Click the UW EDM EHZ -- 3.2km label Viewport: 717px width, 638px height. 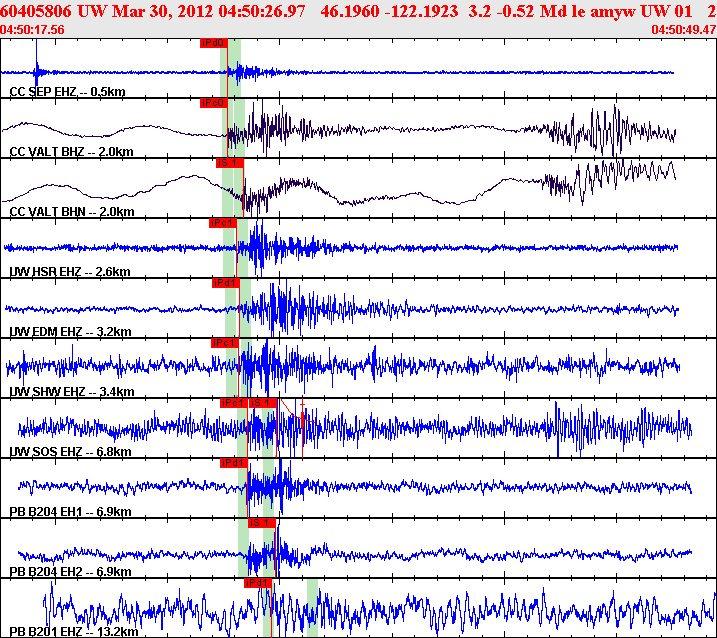click(x=70, y=332)
